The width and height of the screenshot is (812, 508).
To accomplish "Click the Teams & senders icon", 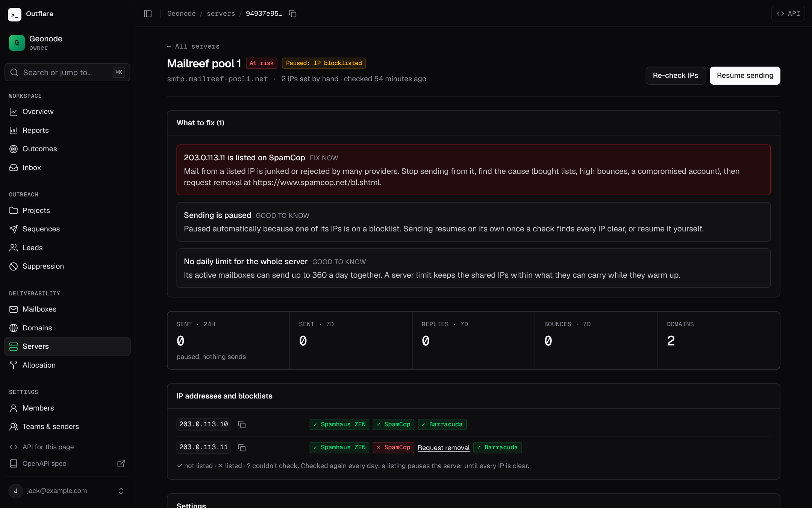I will coord(14,427).
